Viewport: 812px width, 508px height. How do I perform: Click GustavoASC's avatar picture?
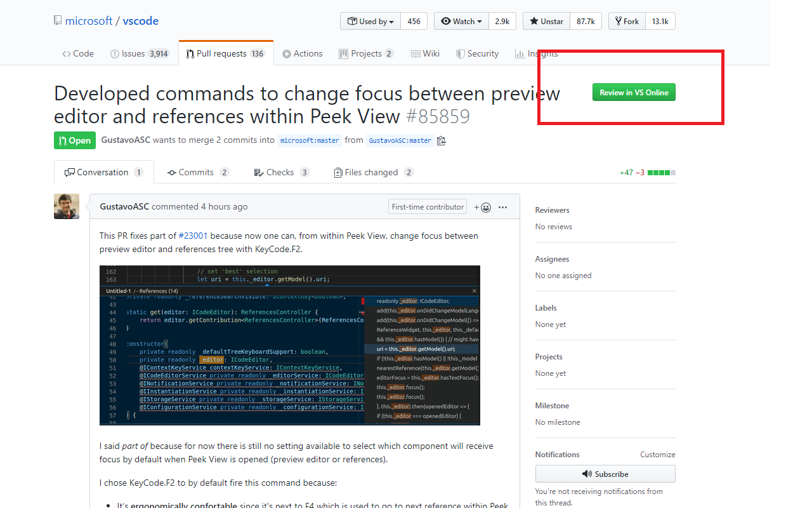pos(67,206)
